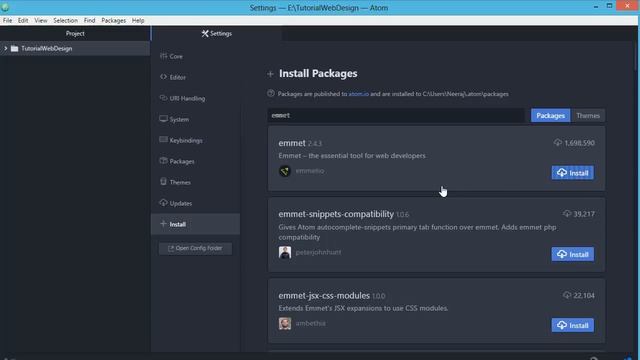Click the Project panel header
Screen dimensions: 640x360
[x=75, y=33]
